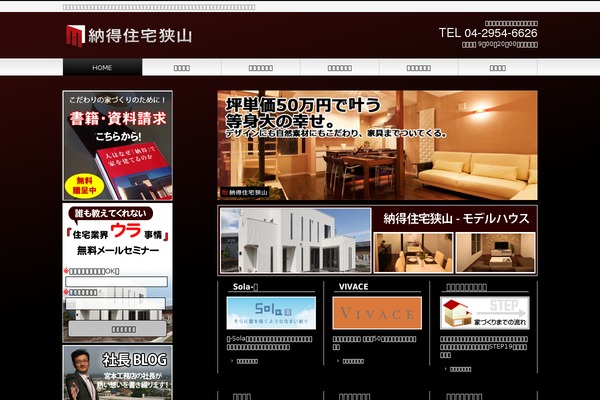Open the orange VIVACE banner image

[377, 313]
